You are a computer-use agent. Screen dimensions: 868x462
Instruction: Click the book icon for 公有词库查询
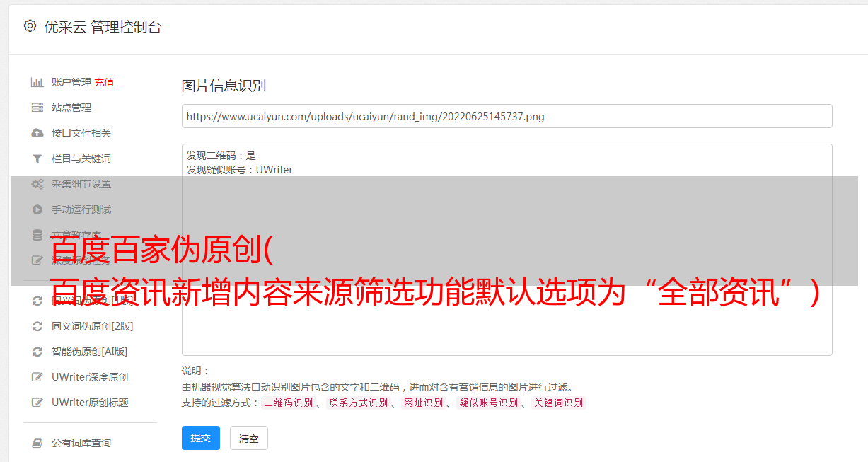37,443
